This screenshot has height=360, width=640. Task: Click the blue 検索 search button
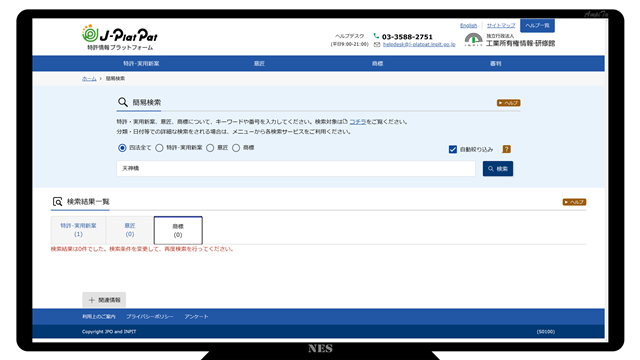click(498, 169)
